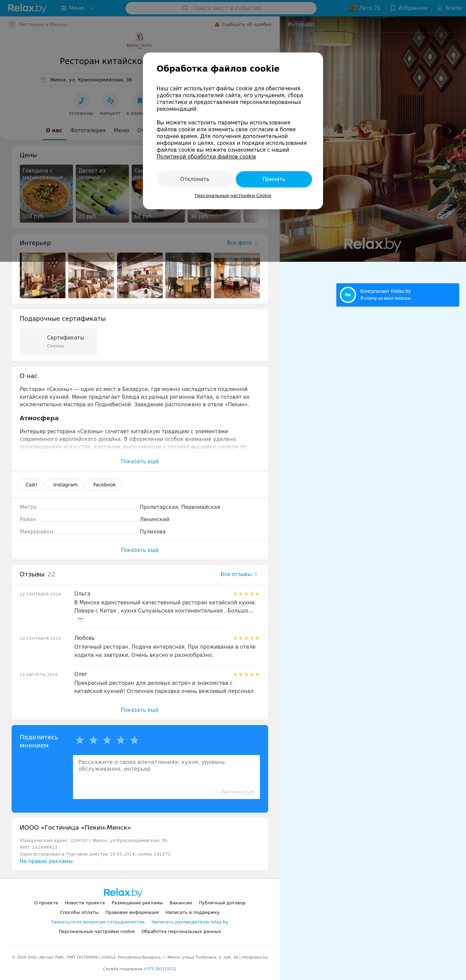Click the review text area
The image size is (466, 980).
(166, 777)
